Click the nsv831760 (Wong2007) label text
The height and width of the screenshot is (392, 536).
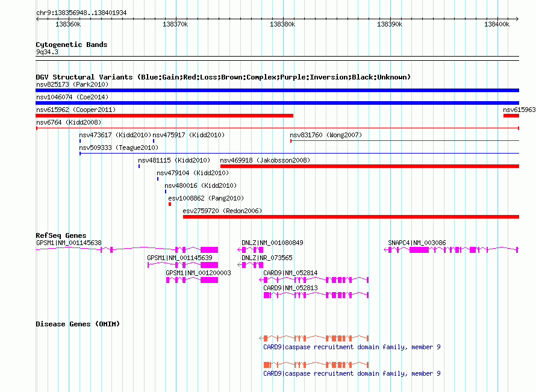pyautogui.click(x=326, y=135)
